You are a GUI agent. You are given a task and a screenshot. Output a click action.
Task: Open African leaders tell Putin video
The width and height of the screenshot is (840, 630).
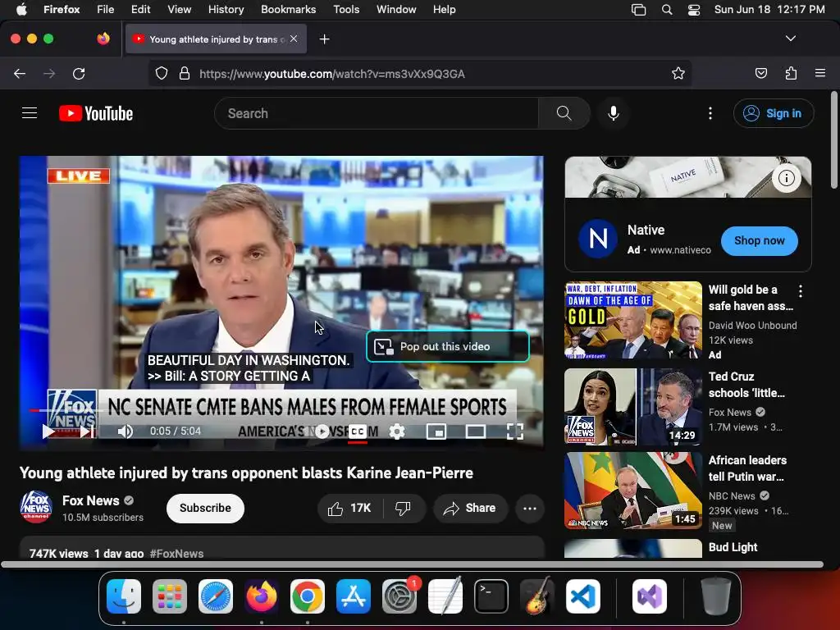coord(632,491)
